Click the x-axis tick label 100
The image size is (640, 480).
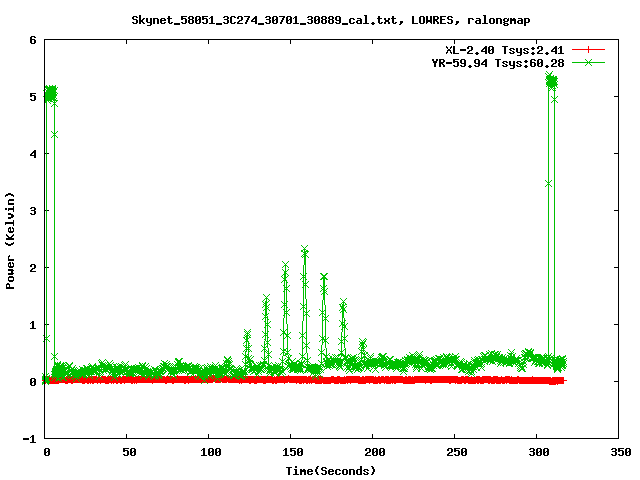[x=211, y=452]
